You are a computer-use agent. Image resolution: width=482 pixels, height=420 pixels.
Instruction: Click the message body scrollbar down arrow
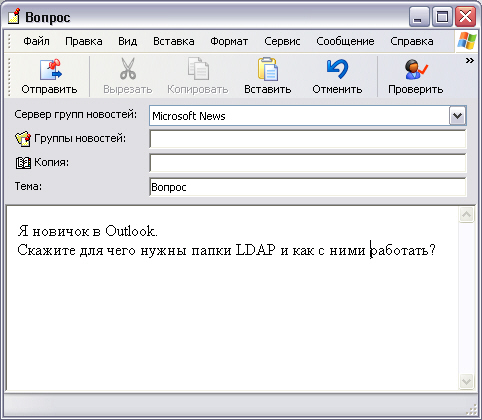pos(466,381)
